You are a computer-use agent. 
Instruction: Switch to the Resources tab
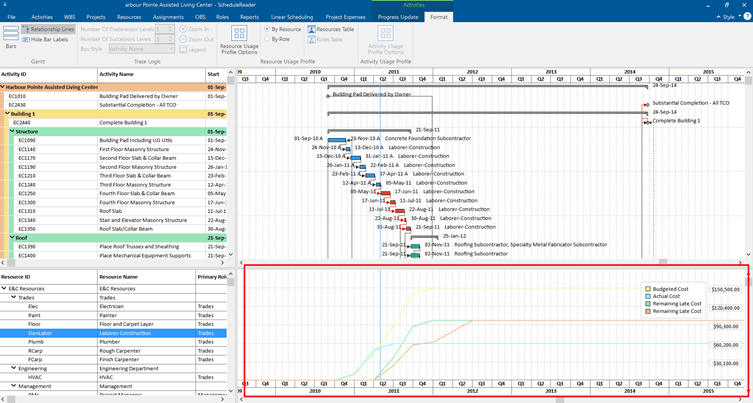pyautogui.click(x=129, y=17)
